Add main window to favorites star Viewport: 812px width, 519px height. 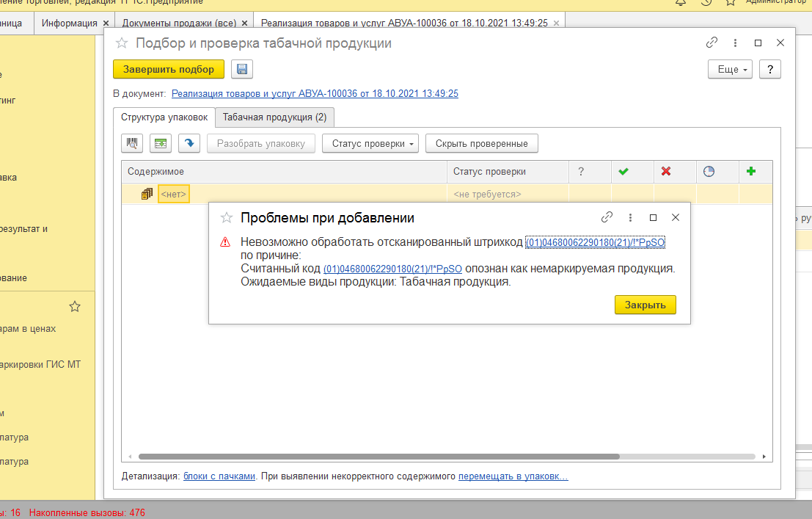tap(122, 43)
